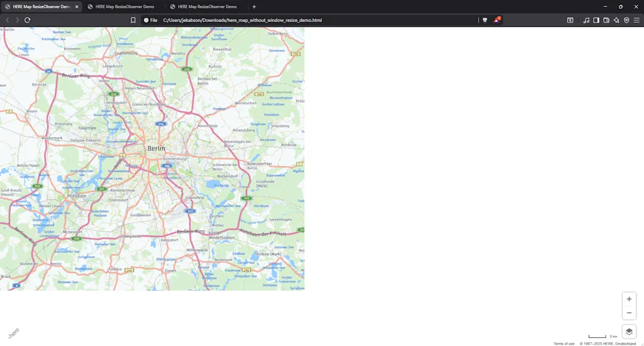Bookmark this page
The height and width of the screenshot is (346, 644).
tap(133, 20)
